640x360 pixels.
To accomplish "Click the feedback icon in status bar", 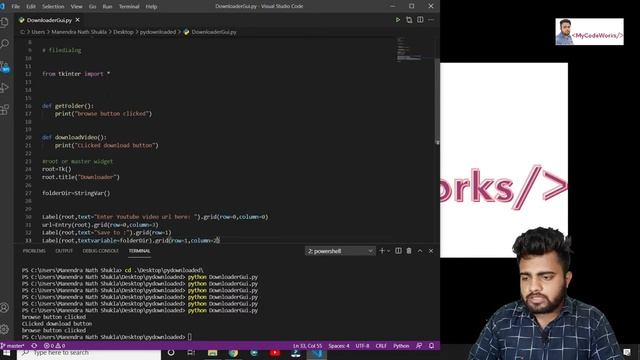I will coord(419,346).
